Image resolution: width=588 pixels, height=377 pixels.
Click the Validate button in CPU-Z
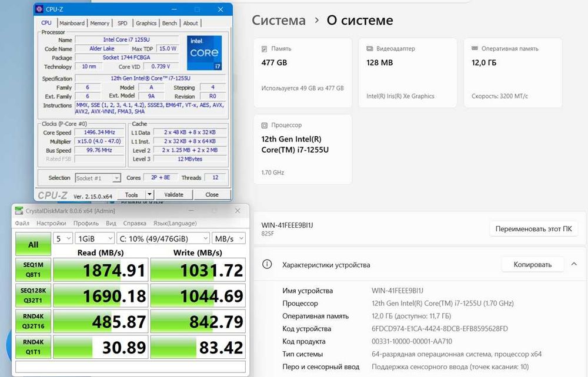coord(173,195)
